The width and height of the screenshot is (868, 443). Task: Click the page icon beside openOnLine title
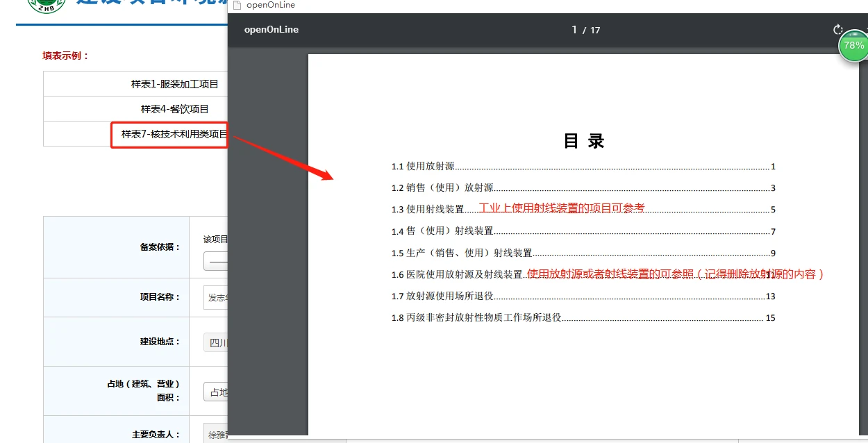point(237,5)
